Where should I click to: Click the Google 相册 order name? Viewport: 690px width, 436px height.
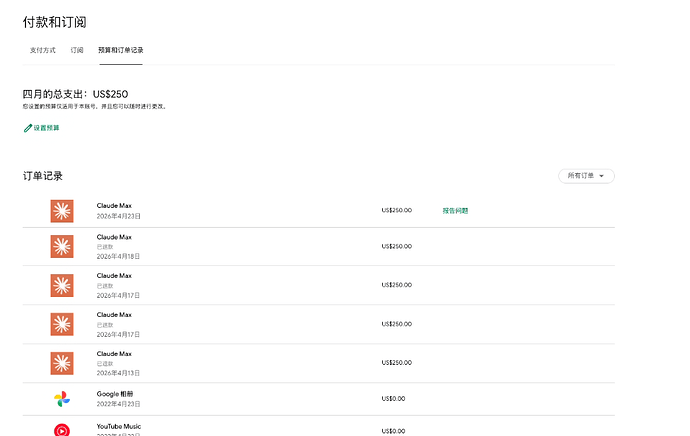click(x=115, y=394)
